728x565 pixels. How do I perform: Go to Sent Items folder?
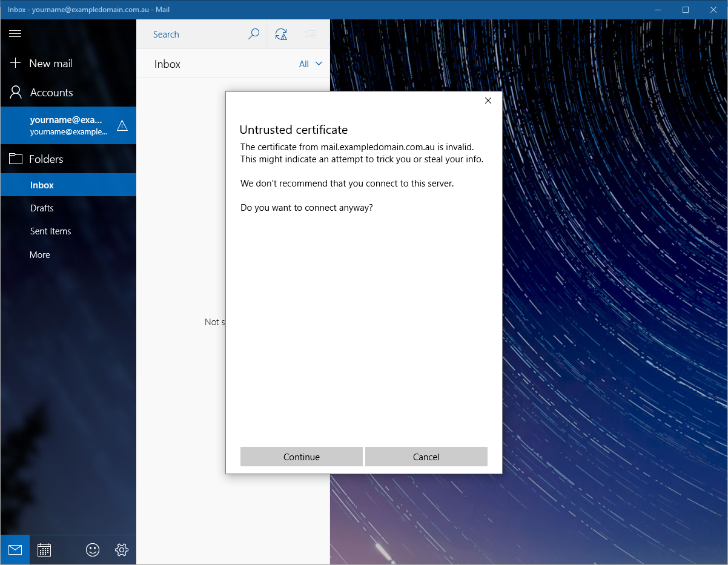[51, 231]
